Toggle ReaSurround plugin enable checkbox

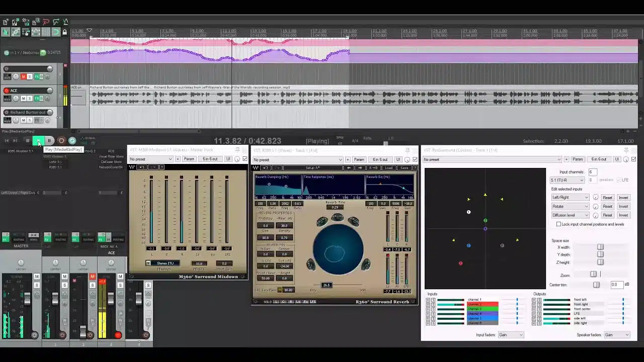point(633,159)
